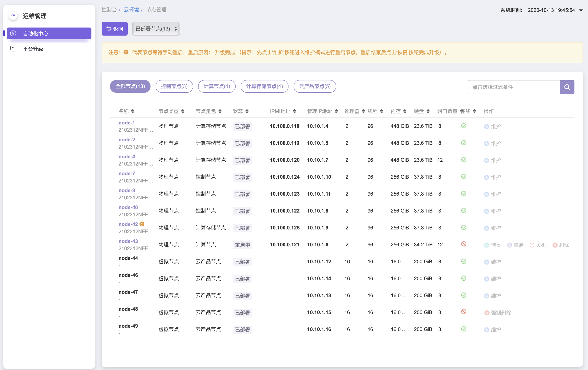Click the 返回 back button

(x=115, y=29)
